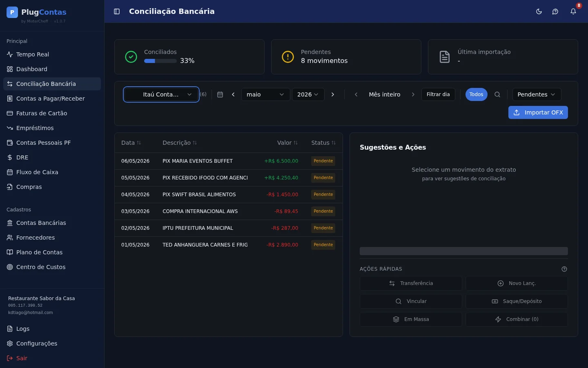Click the Filtrar dia button

(438, 94)
